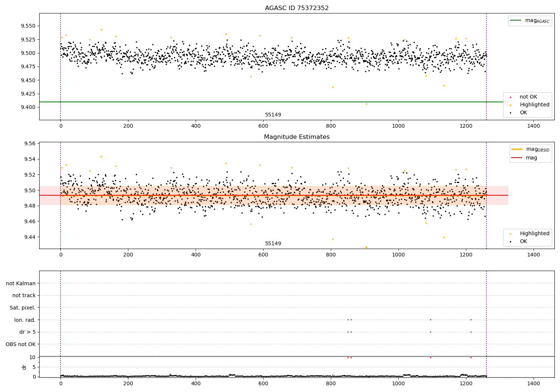Click the black 'OK' marker in top legend

510,113
